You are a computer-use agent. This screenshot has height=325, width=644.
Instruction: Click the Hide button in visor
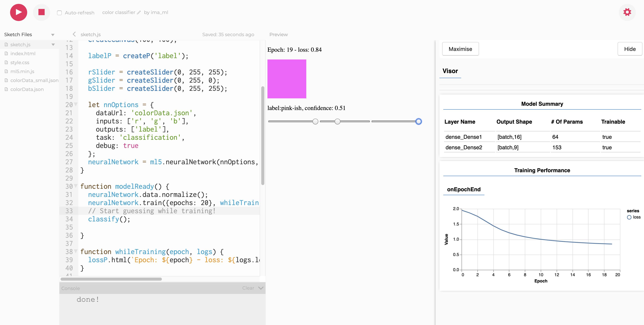pyautogui.click(x=630, y=49)
